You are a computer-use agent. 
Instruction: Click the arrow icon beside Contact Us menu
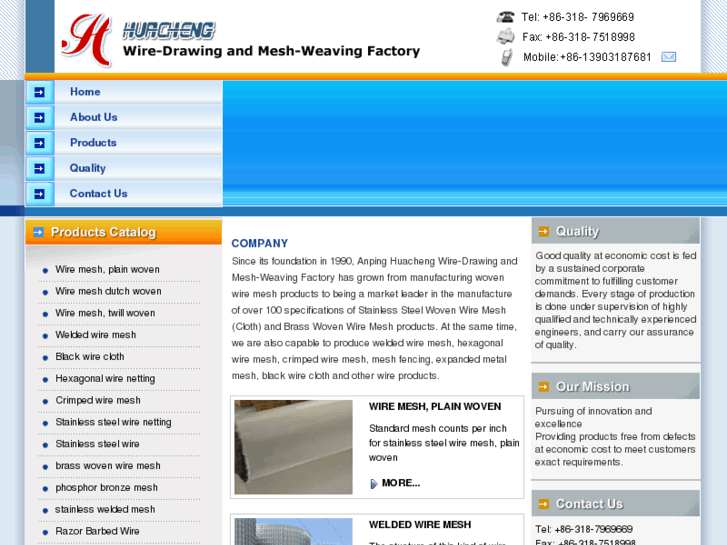tap(39, 194)
